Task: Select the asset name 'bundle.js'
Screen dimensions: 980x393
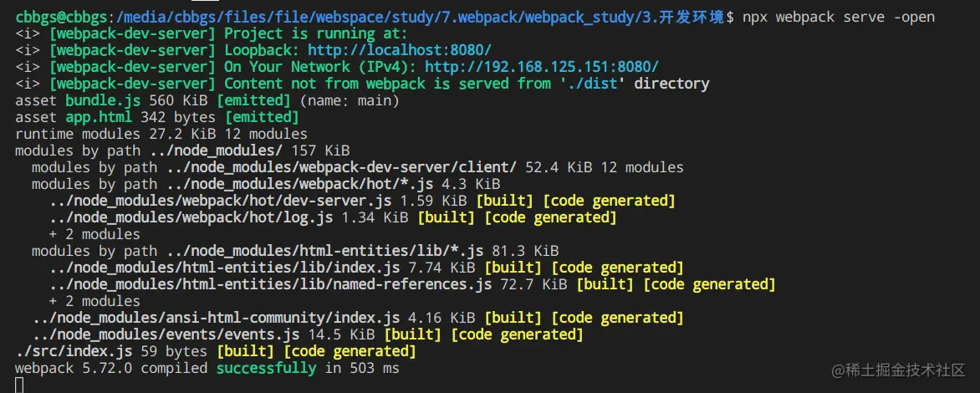Action: [x=103, y=100]
